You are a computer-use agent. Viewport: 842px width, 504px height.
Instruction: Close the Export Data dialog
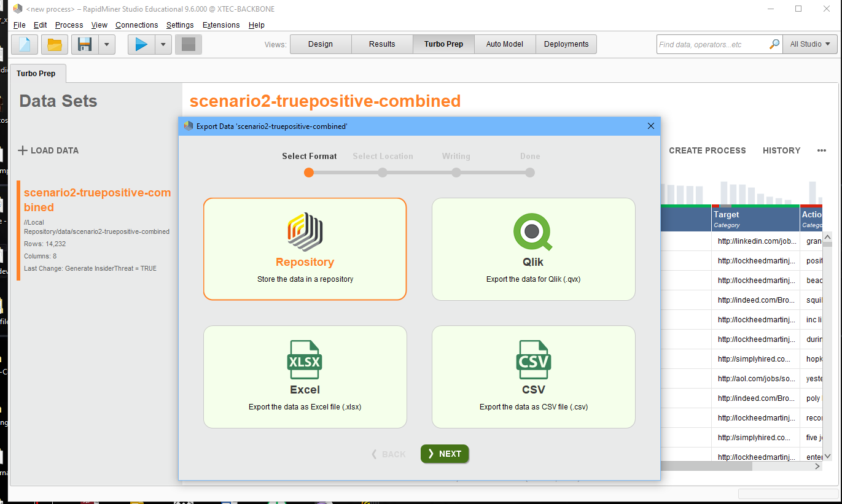(651, 126)
